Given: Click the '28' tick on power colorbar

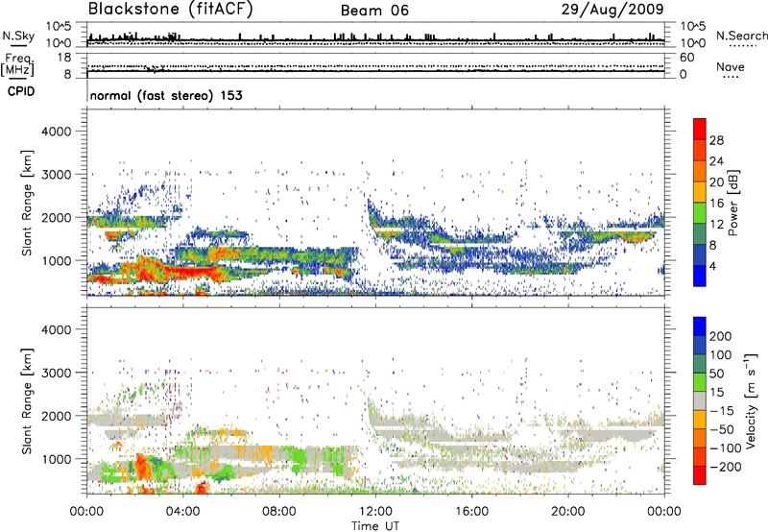Looking at the screenshot, I should (x=716, y=140).
